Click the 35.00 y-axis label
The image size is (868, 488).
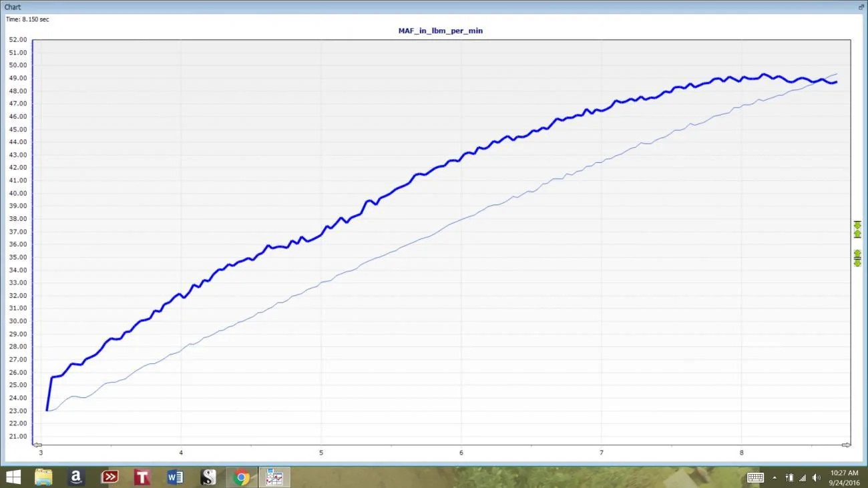tap(18, 257)
